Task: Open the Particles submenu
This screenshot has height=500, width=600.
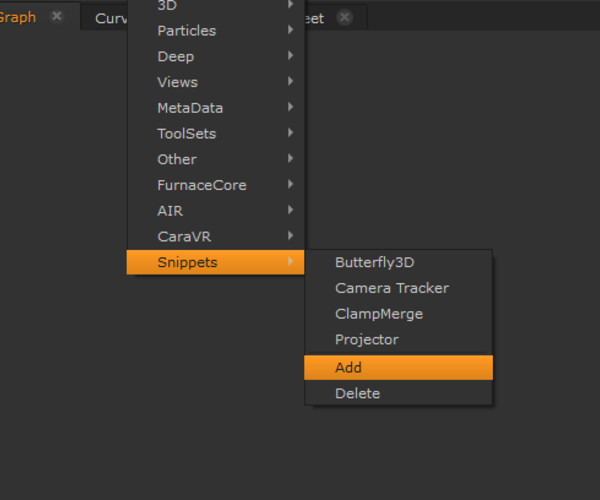Action: (186, 31)
